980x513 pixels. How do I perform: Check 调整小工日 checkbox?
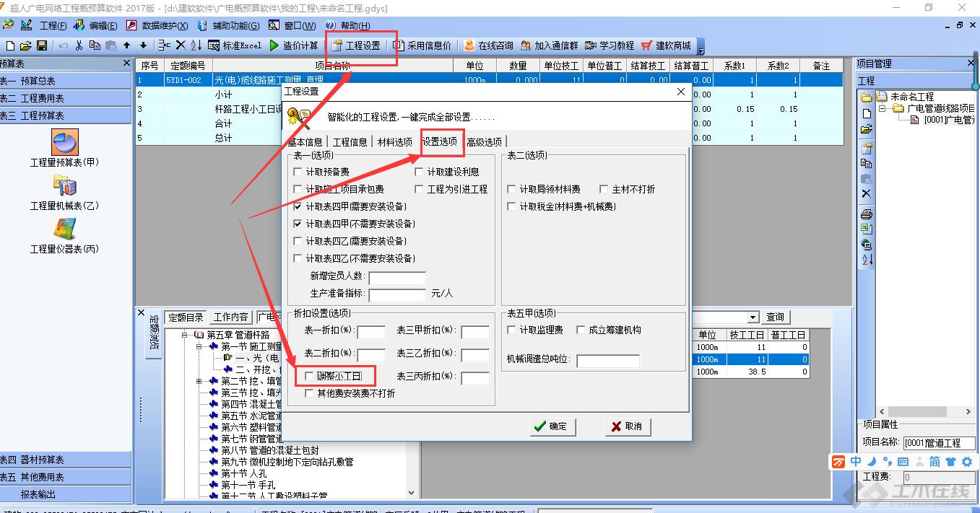click(x=309, y=376)
